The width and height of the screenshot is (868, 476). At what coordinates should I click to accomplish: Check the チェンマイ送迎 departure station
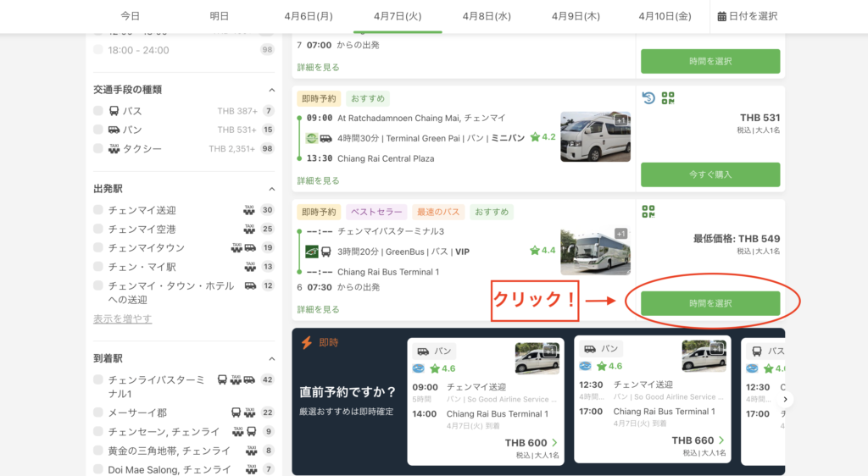[x=98, y=209]
